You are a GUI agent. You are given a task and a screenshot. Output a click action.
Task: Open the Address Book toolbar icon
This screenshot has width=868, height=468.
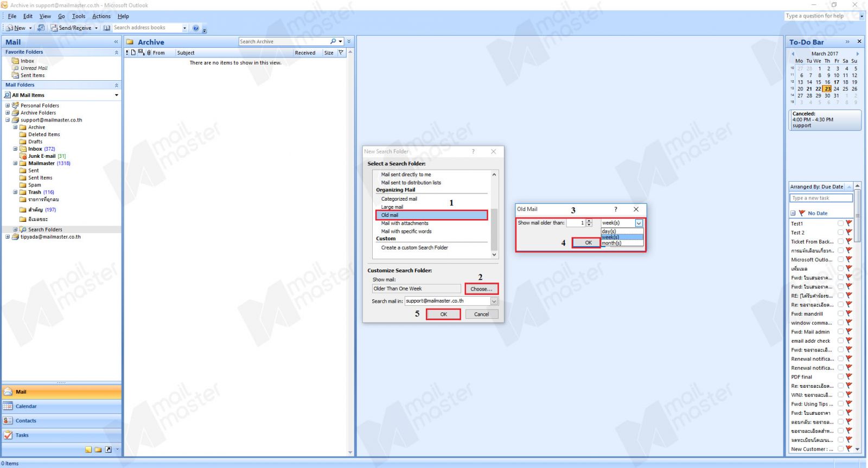point(107,28)
